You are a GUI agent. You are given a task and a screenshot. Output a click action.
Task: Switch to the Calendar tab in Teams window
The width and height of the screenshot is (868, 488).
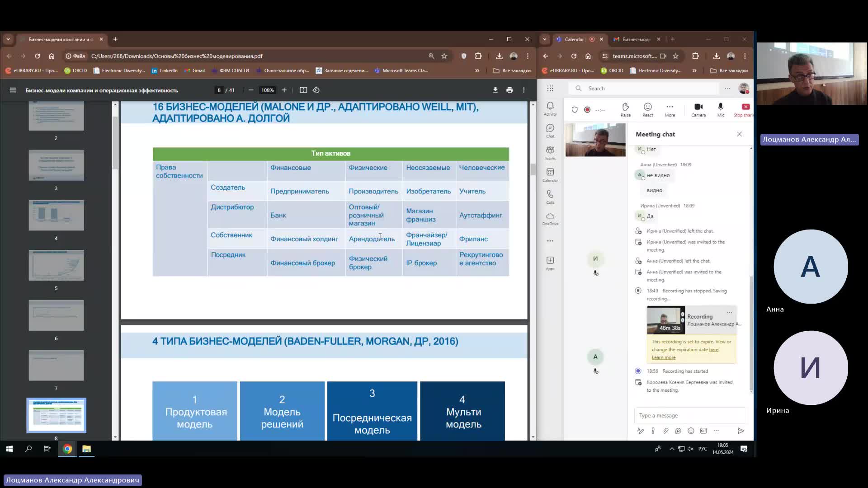[573, 39]
